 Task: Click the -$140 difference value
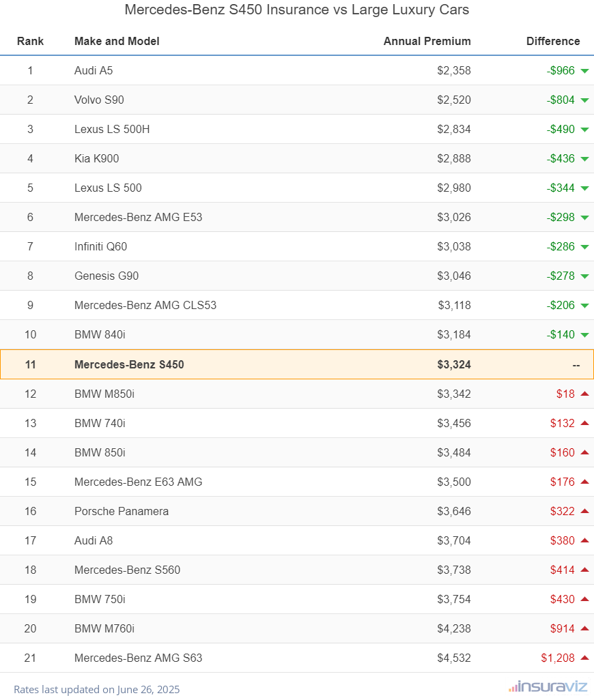coord(561,335)
